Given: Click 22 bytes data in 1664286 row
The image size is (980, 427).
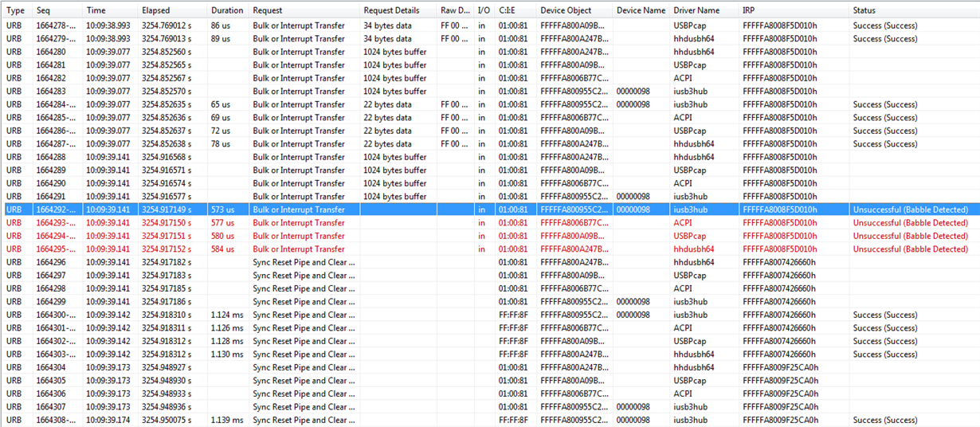Looking at the screenshot, I should click(388, 131).
